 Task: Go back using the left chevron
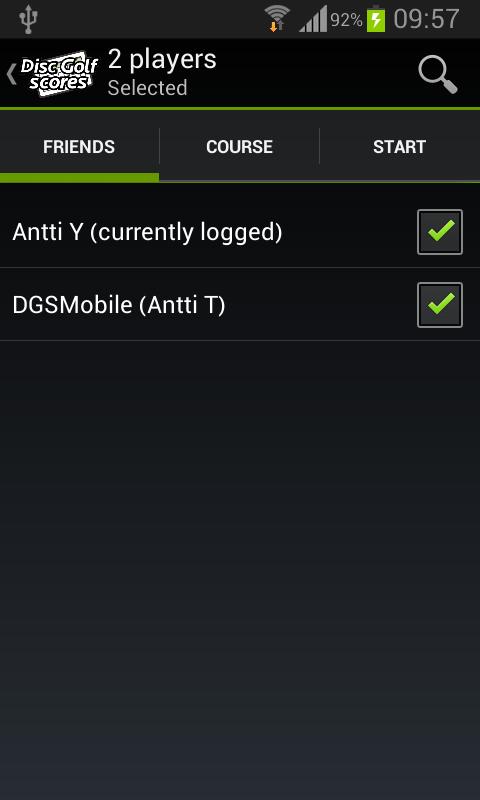click(11, 74)
